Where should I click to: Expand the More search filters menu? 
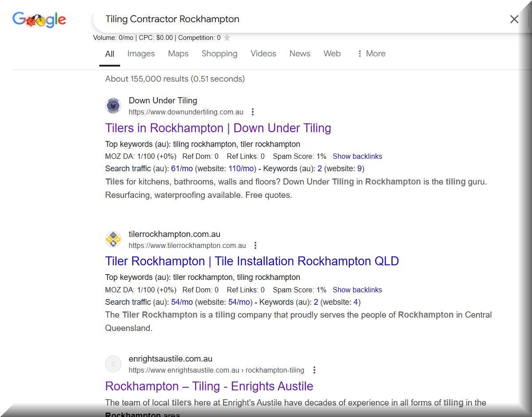coord(371,54)
